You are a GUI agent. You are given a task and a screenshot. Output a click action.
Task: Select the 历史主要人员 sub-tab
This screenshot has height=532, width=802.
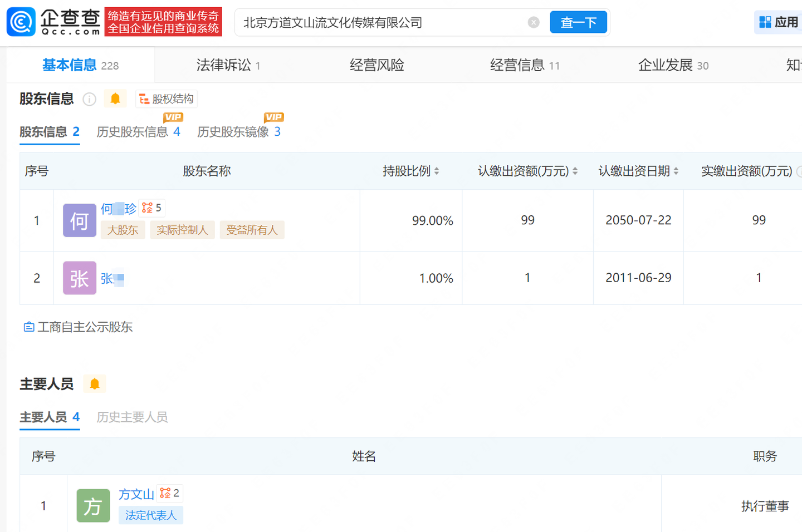point(132,417)
